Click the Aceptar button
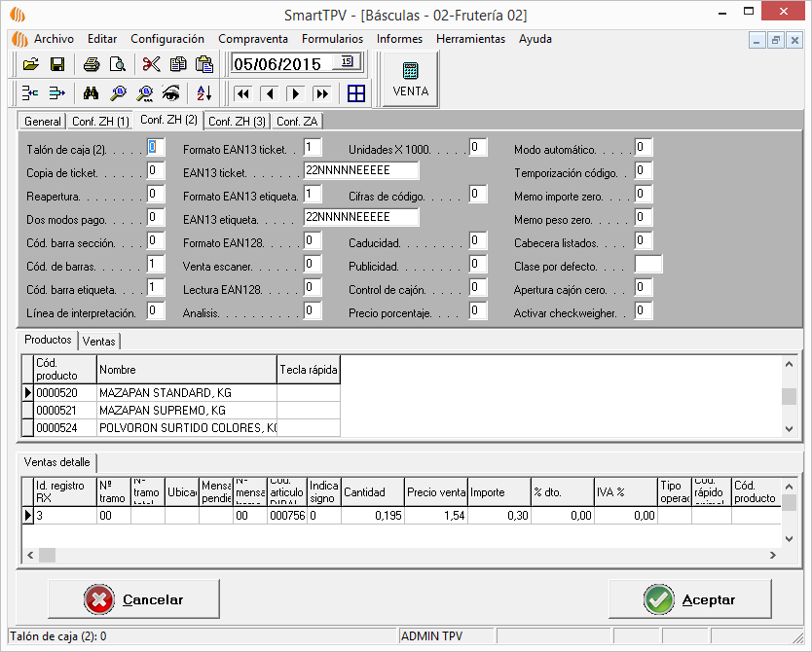This screenshot has width=812, height=652. (689, 599)
